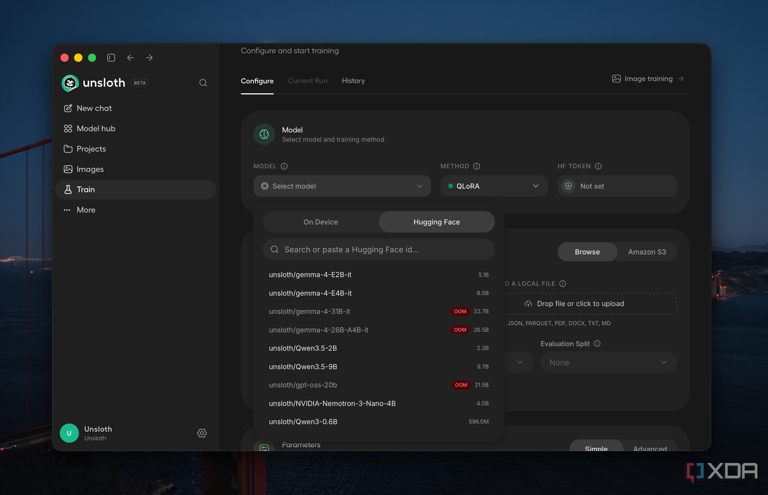Go to Image training link
This screenshot has width=768, height=495.
click(648, 79)
